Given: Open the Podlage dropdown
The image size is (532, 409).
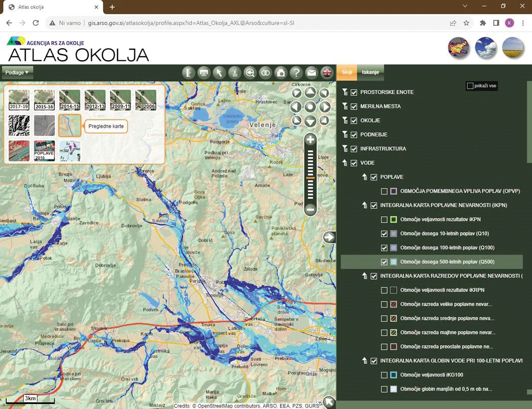Looking at the screenshot, I should pos(17,72).
